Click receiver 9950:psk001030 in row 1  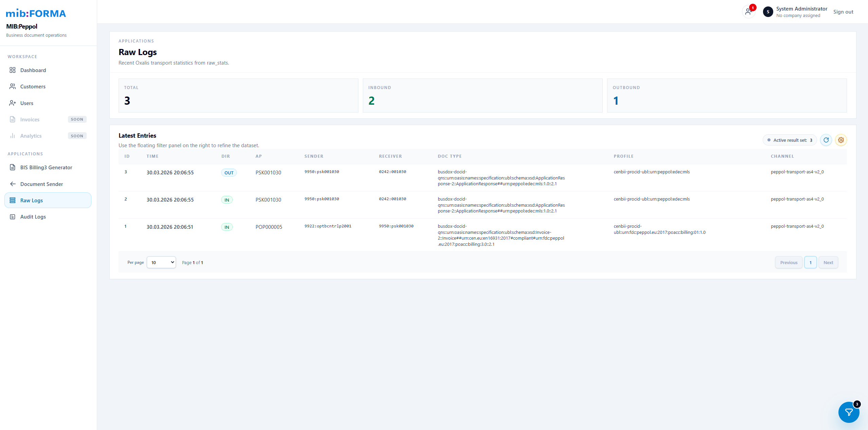pos(396,226)
